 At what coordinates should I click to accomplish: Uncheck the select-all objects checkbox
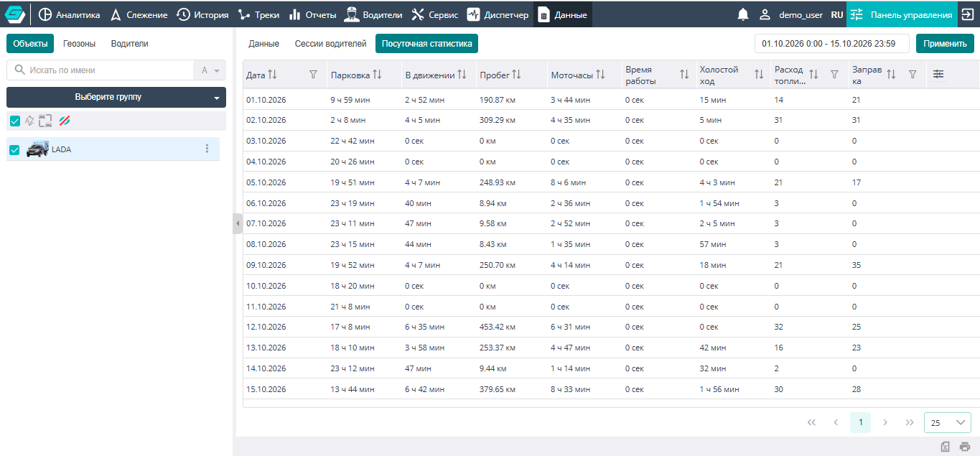15,121
